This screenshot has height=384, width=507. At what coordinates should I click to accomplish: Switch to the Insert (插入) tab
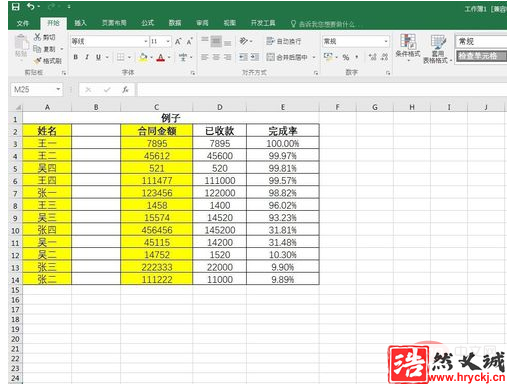80,23
